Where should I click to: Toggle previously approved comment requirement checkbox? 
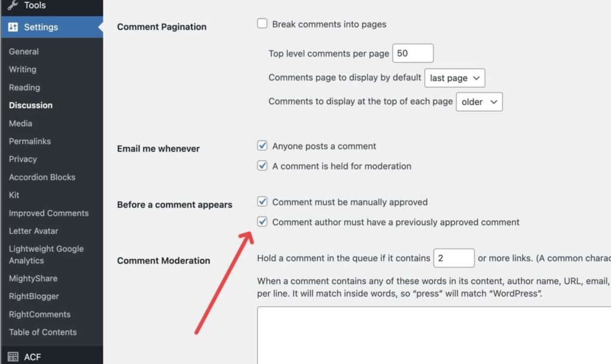click(262, 222)
